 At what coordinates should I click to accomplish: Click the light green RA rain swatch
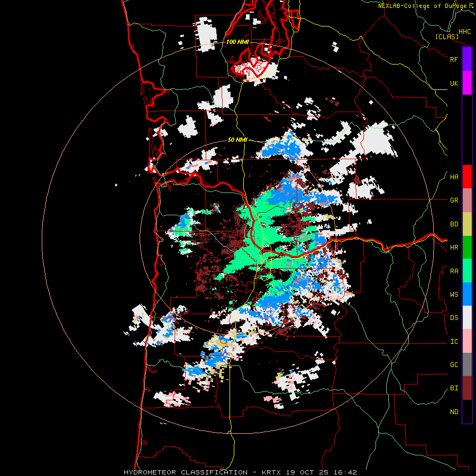(x=467, y=271)
